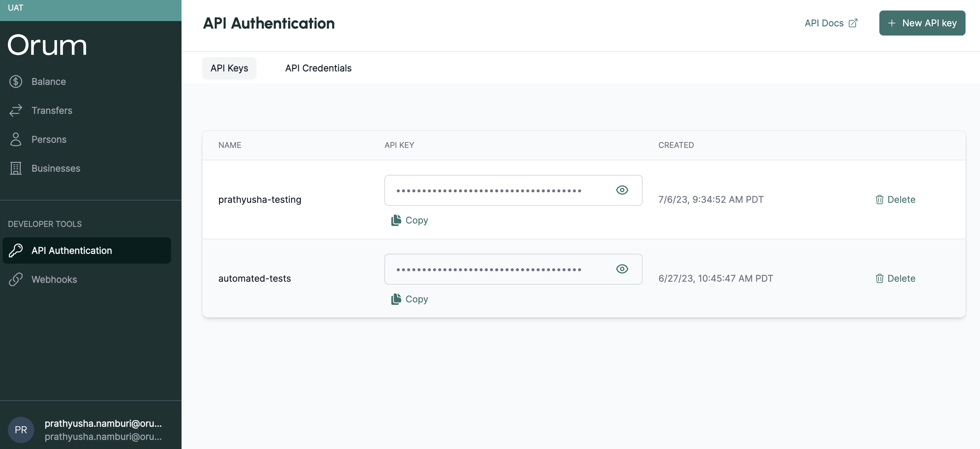Select the API Keys tab
The height and width of the screenshot is (449, 980).
[229, 68]
